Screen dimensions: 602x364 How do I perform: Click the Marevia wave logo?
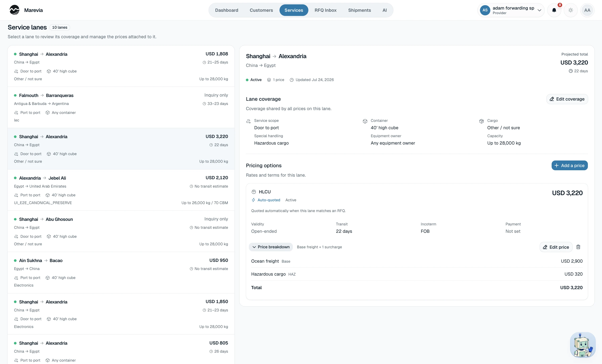14,10
